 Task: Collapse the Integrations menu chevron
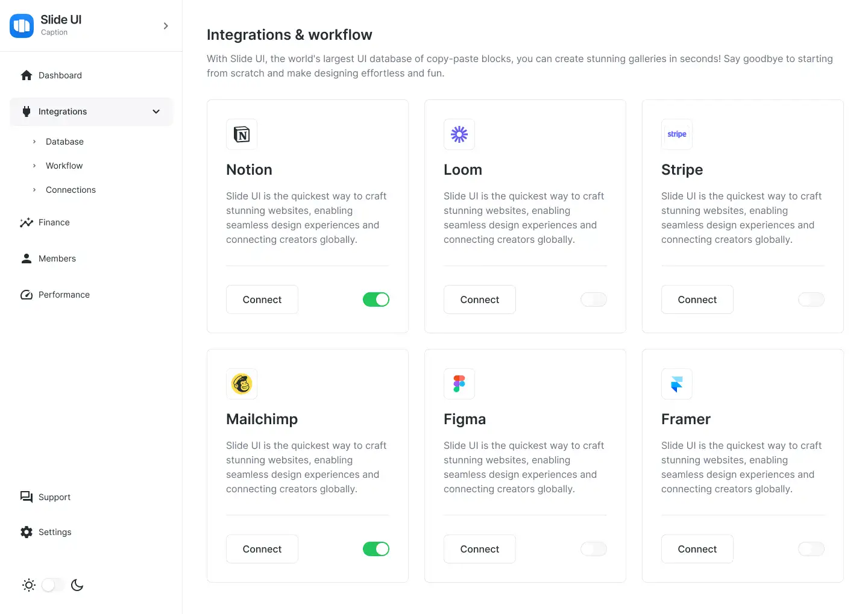coord(156,111)
